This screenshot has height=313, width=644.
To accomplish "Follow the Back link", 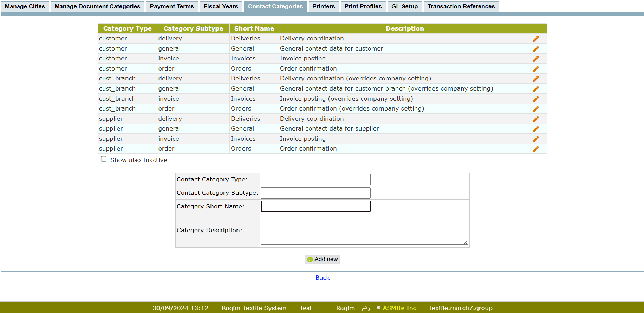I will tap(322, 278).
